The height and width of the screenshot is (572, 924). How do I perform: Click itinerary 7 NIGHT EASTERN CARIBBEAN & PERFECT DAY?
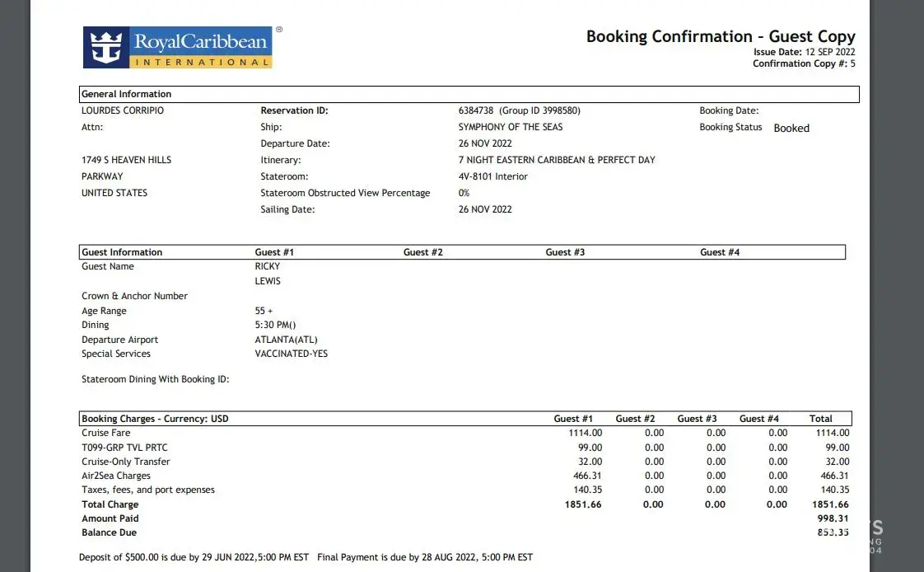(557, 160)
